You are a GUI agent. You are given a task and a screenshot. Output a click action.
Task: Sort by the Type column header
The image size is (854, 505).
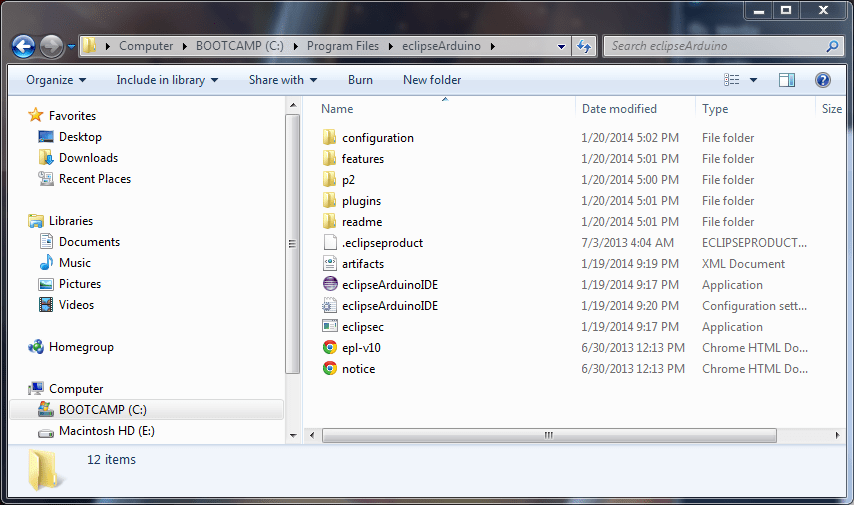coord(715,109)
